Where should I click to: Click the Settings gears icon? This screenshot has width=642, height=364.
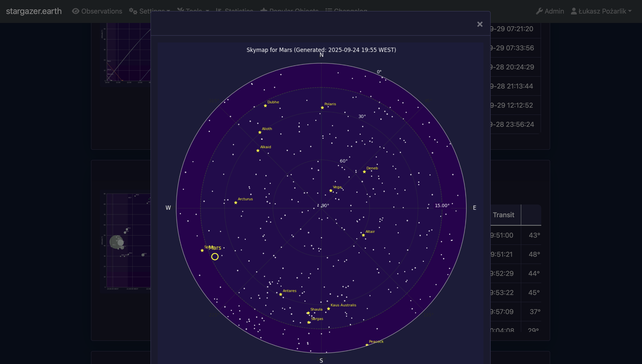pos(133,11)
